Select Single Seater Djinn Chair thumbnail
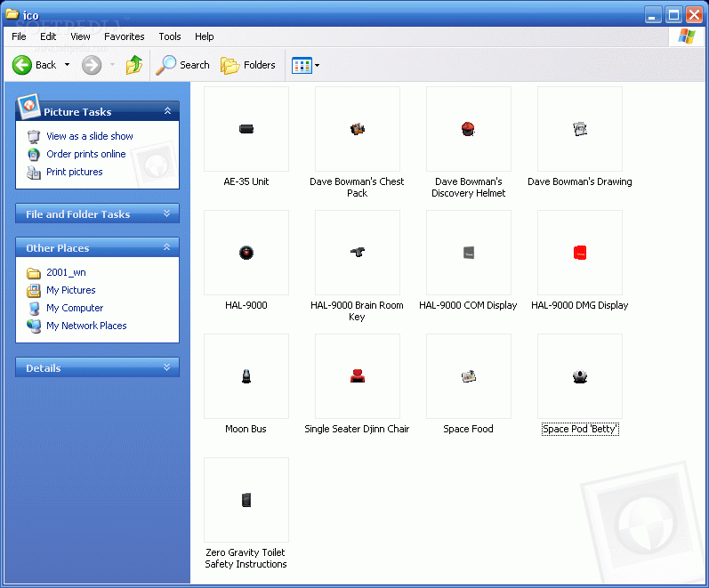 point(358,376)
